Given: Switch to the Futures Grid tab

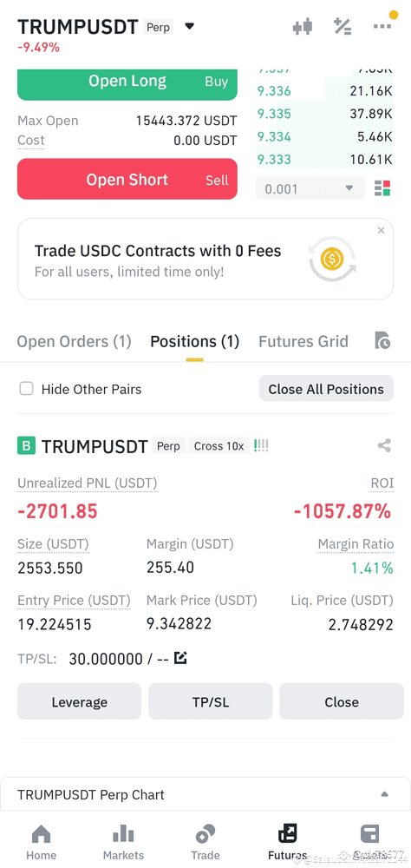Looking at the screenshot, I should (303, 341).
